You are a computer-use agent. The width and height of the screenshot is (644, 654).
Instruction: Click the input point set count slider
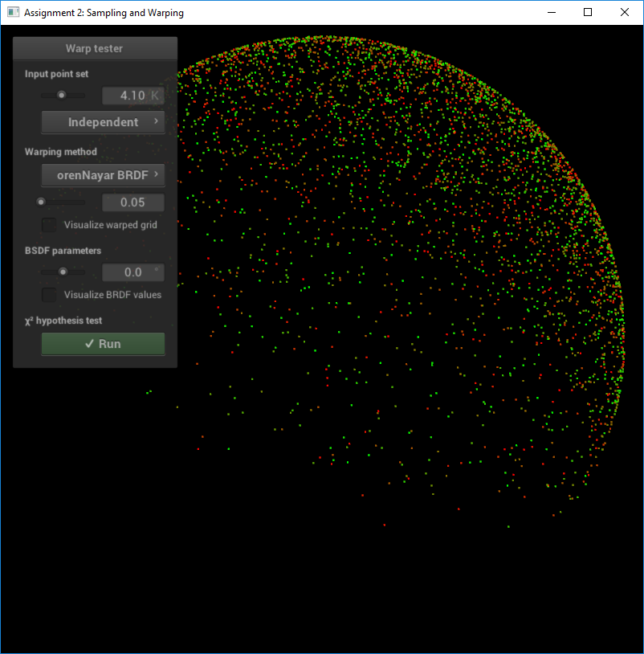point(63,96)
